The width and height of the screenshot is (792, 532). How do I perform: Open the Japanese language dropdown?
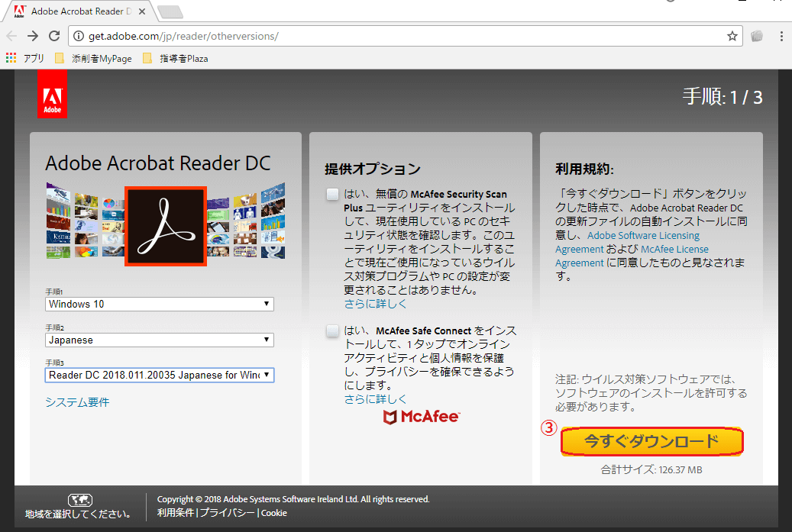(x=160, y=340)
